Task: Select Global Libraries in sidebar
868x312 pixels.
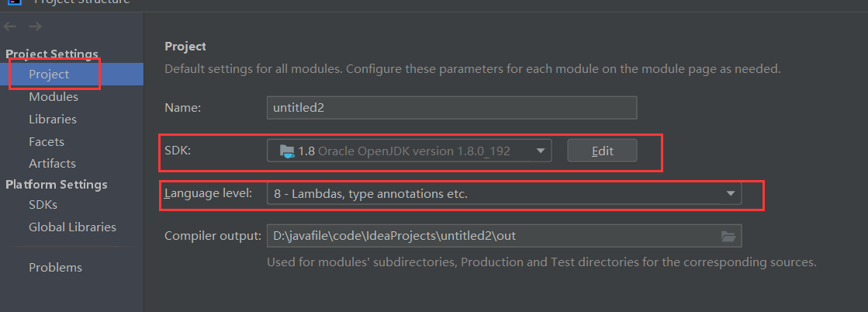Action: [72, 227]
